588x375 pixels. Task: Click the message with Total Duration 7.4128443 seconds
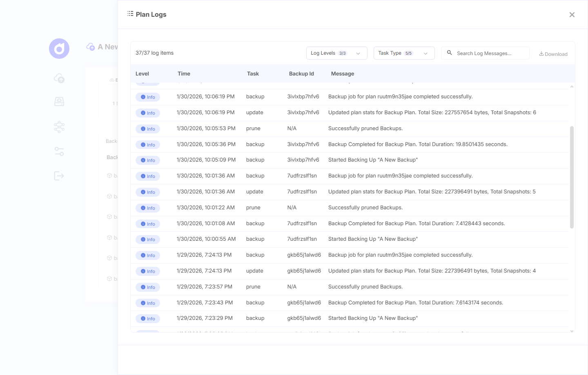(416, 224)
